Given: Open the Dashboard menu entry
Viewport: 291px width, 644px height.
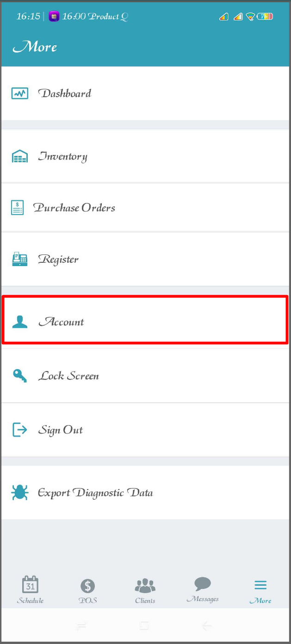Looking at the screenshot, I should point(145,93).
